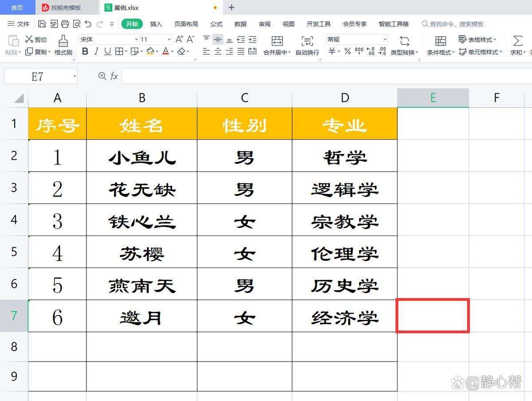This screenshot has width=532, height=401.
Task: Expand the Copy (复制) dropdown arrow
Action: click(x=49, y=52)
